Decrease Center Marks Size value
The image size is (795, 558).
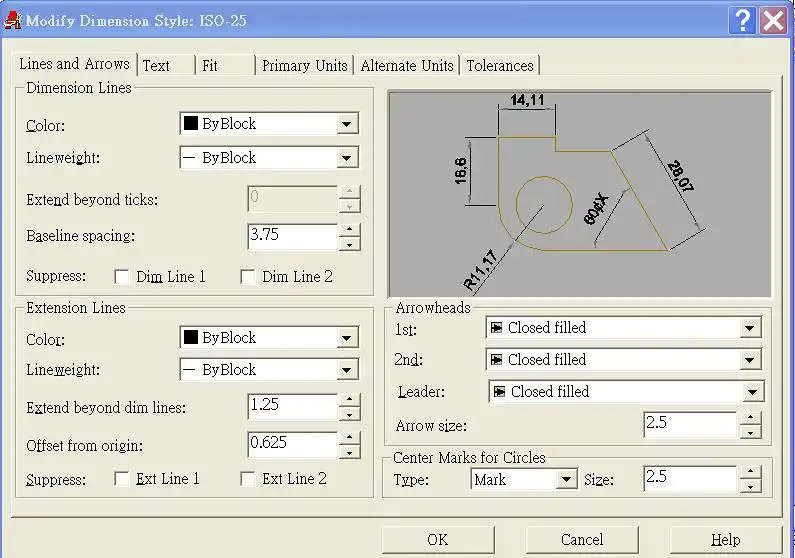click(x=750, y=486)
